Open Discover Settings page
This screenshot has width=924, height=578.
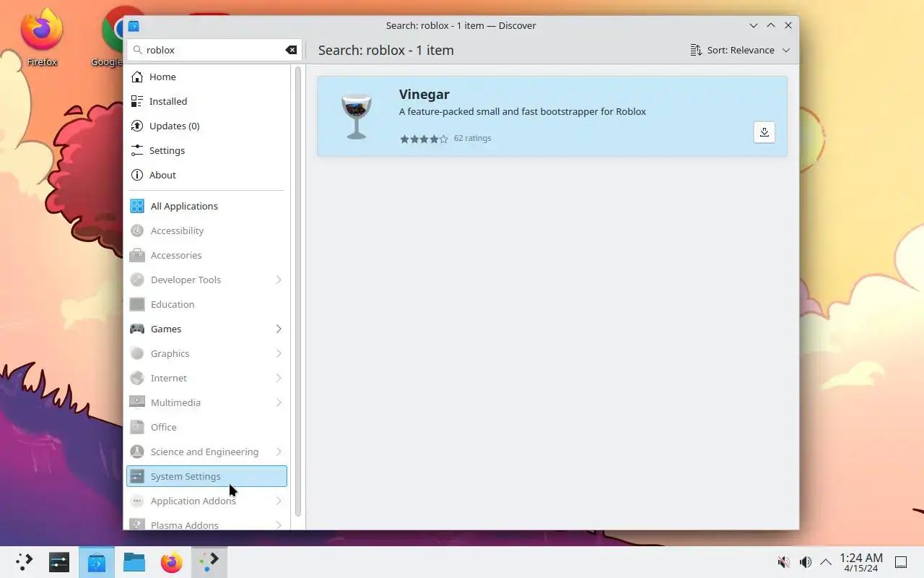[x=206, y=150]
